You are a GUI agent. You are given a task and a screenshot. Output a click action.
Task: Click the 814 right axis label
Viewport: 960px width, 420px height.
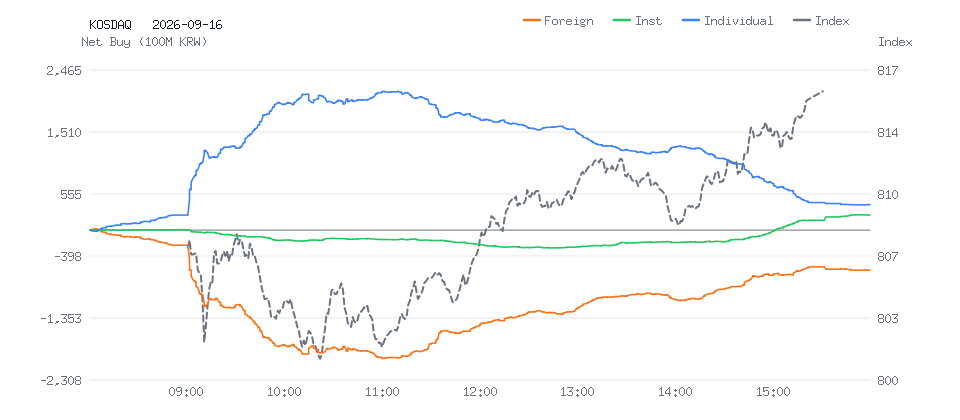pyautogui.click(x=888, y=133)
